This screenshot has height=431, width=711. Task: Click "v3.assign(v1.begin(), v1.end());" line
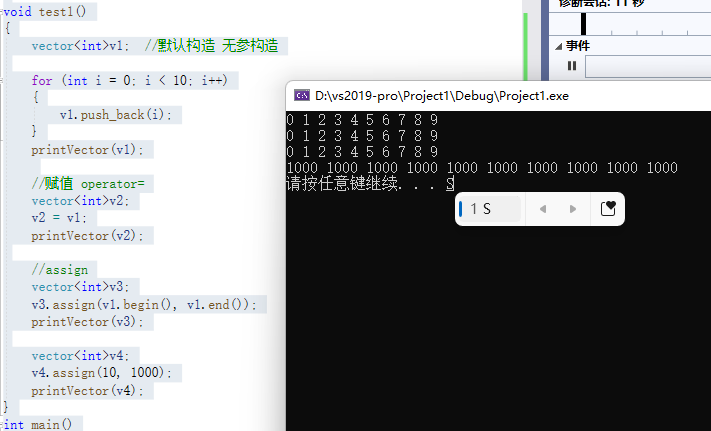point(144,305)
